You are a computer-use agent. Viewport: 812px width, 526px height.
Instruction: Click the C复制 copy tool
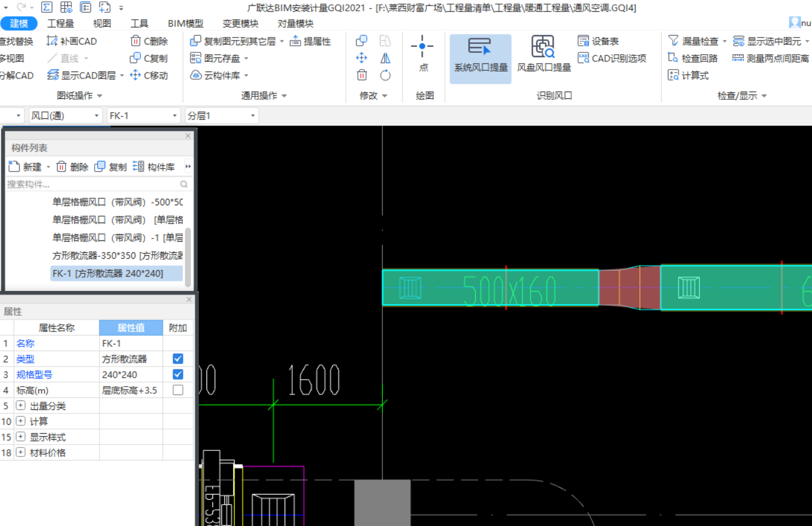[x=149, y=58]
